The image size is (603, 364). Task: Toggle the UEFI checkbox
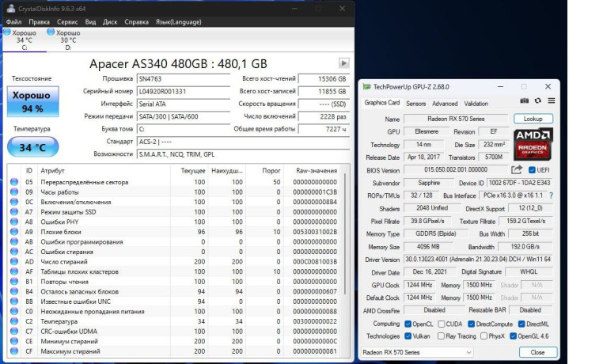click(532, 170)
